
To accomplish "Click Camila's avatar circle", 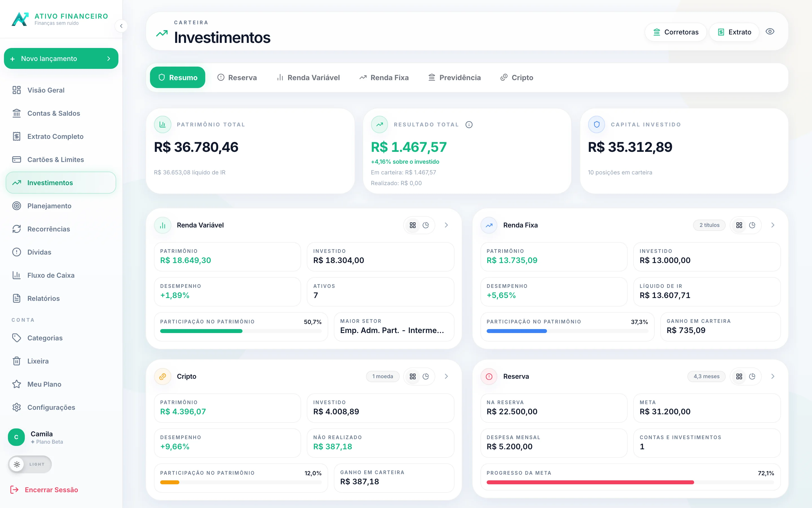I will point(16,437).
